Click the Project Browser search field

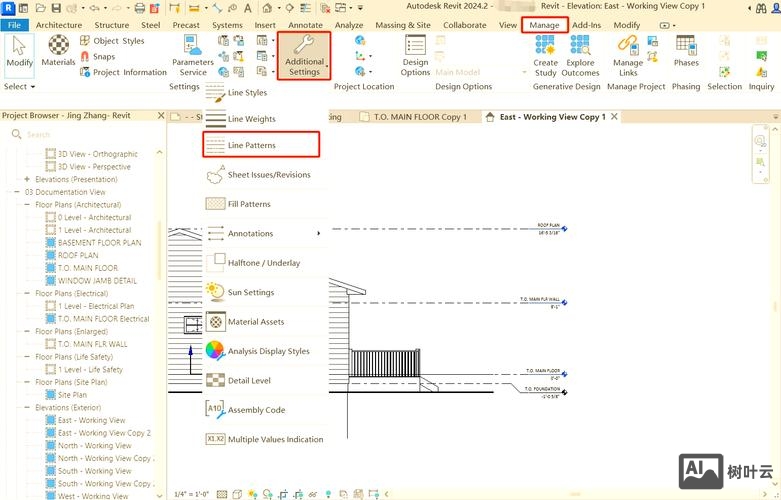(80, 134)
